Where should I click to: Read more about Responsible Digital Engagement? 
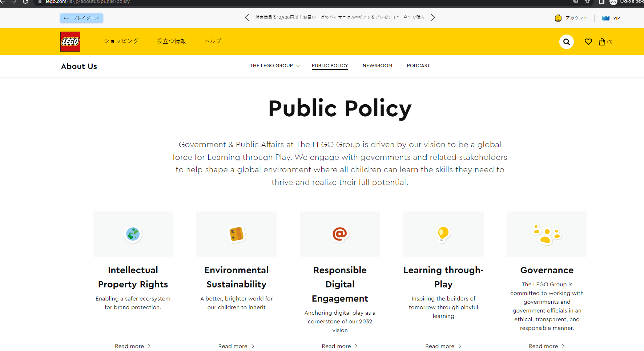340,346
